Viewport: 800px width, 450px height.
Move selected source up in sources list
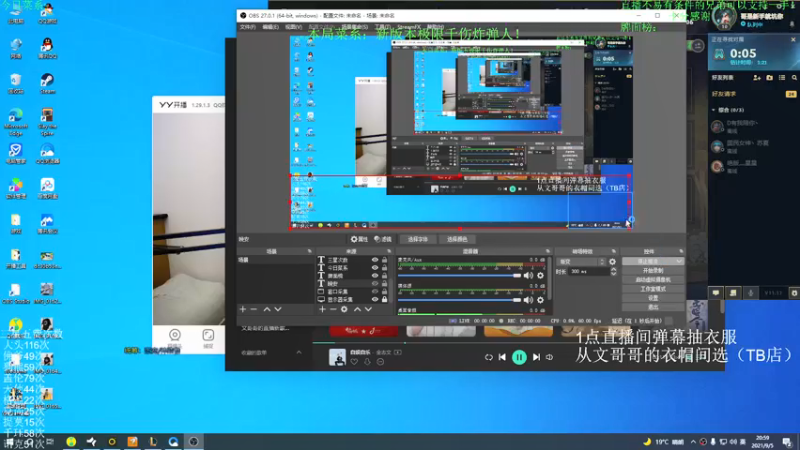[x=357, y=309]
